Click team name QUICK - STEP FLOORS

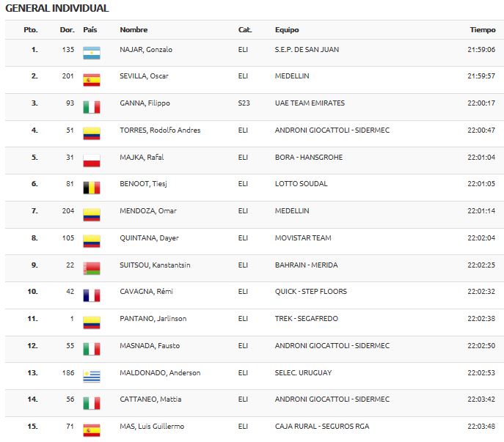coord(311,291)
